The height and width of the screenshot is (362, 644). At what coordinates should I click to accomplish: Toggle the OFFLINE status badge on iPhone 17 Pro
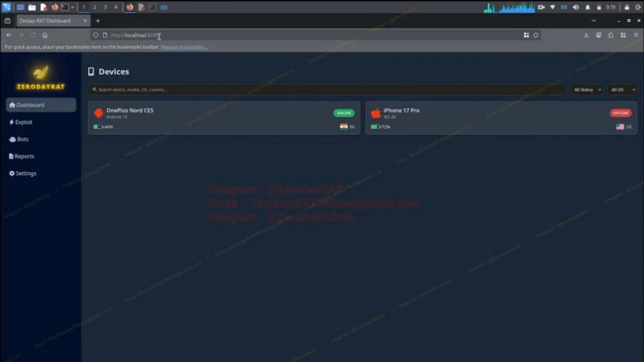(620, 113)
